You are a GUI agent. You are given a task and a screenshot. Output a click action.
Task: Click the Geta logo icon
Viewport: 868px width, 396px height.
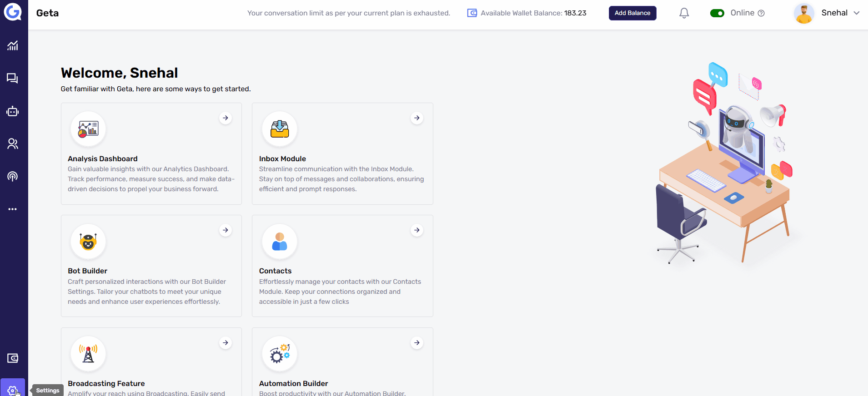coord(13,12)
